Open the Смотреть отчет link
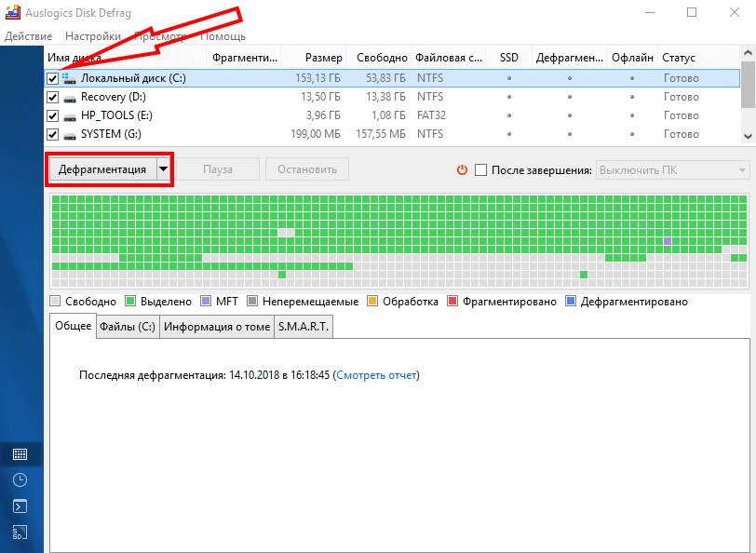The image size is (756, 553). pos(376,375)
